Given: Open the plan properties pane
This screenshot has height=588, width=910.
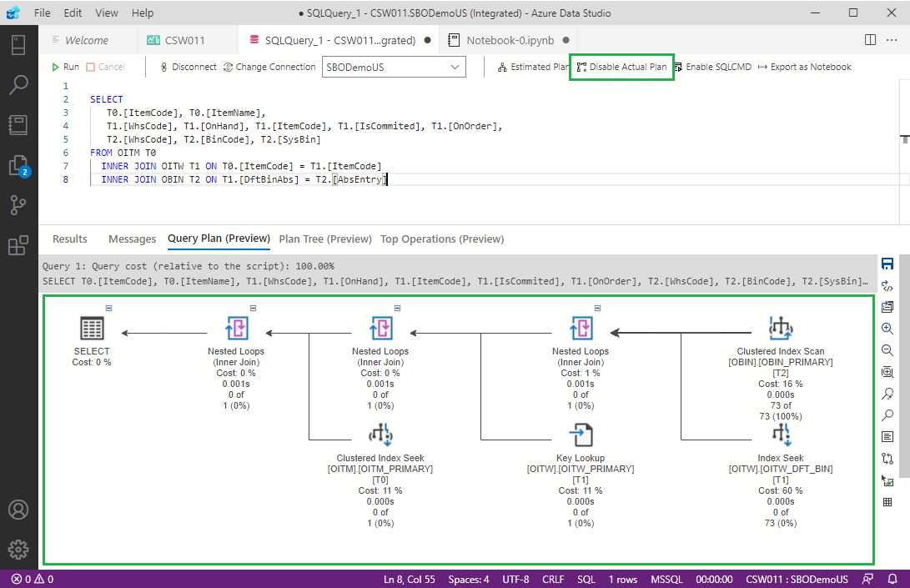Looking at the screenshot, I should tap(887, 436).
